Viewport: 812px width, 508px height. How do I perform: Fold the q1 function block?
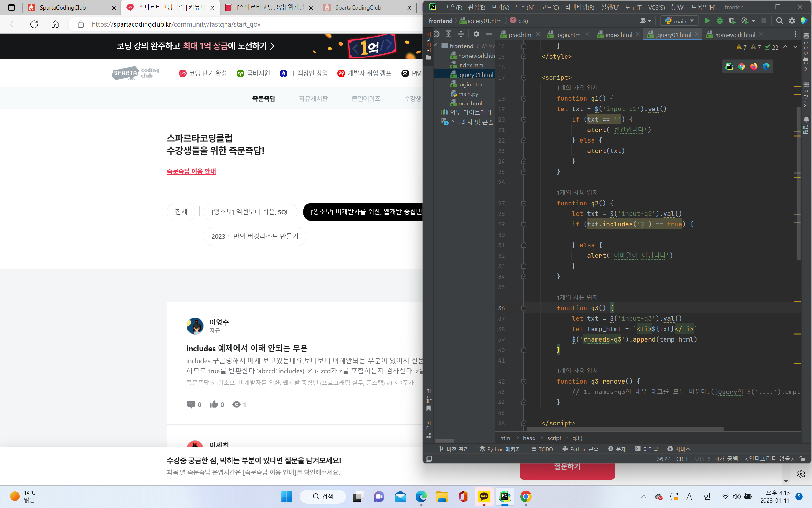click(523, 98)
